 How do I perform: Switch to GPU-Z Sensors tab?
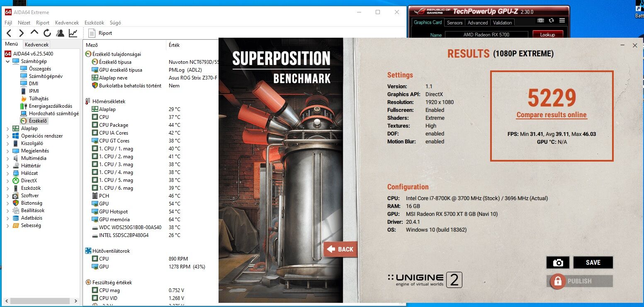pyautogui.click(x=454, y=23)
